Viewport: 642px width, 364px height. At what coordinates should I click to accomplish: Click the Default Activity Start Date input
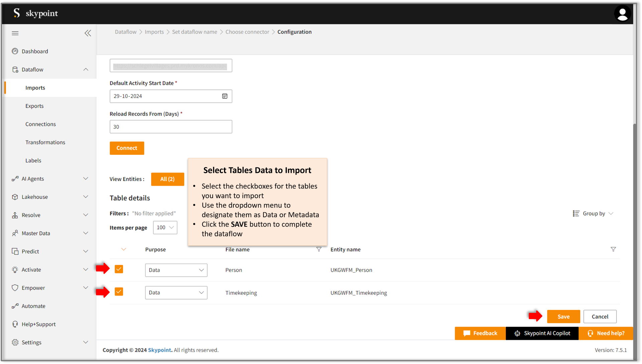[171, 96]
